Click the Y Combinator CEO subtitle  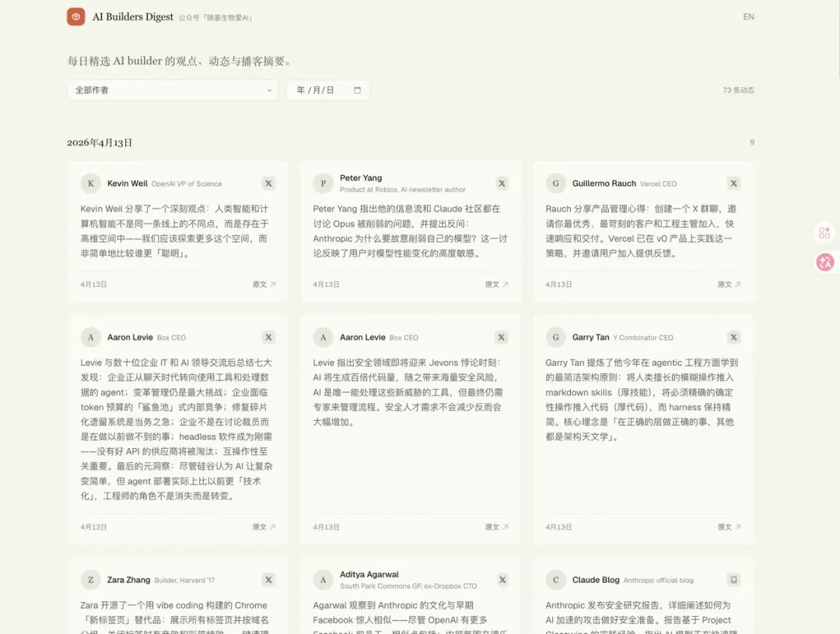643,338
